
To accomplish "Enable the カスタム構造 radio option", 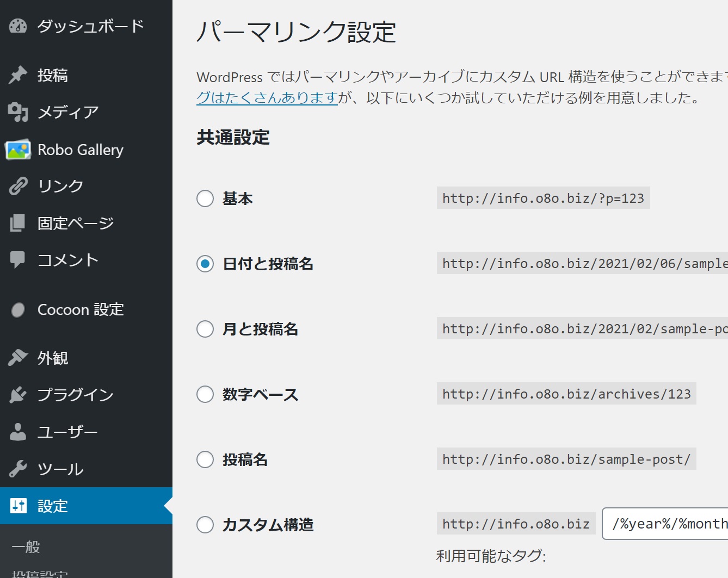I will (x=205, y=525).
